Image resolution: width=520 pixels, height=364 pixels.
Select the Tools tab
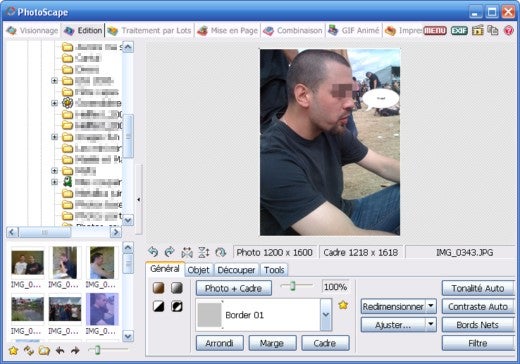click(x=274, y=270)
